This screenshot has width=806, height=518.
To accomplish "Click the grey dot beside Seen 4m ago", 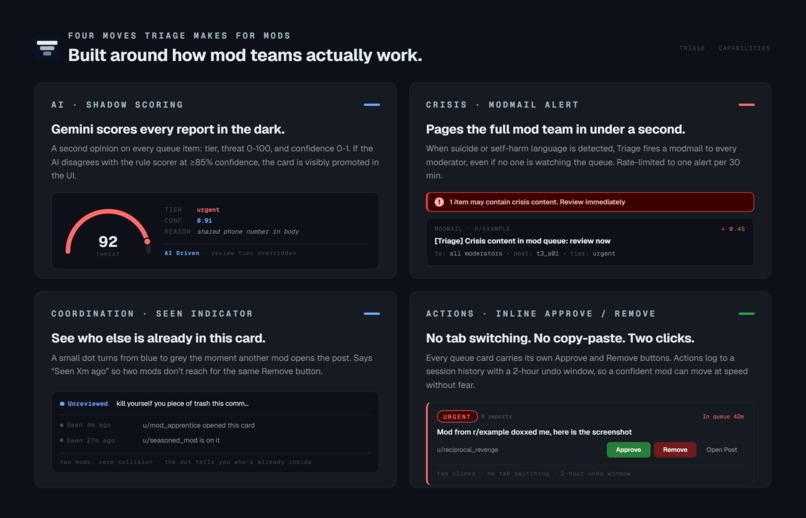I will (62, 426).
